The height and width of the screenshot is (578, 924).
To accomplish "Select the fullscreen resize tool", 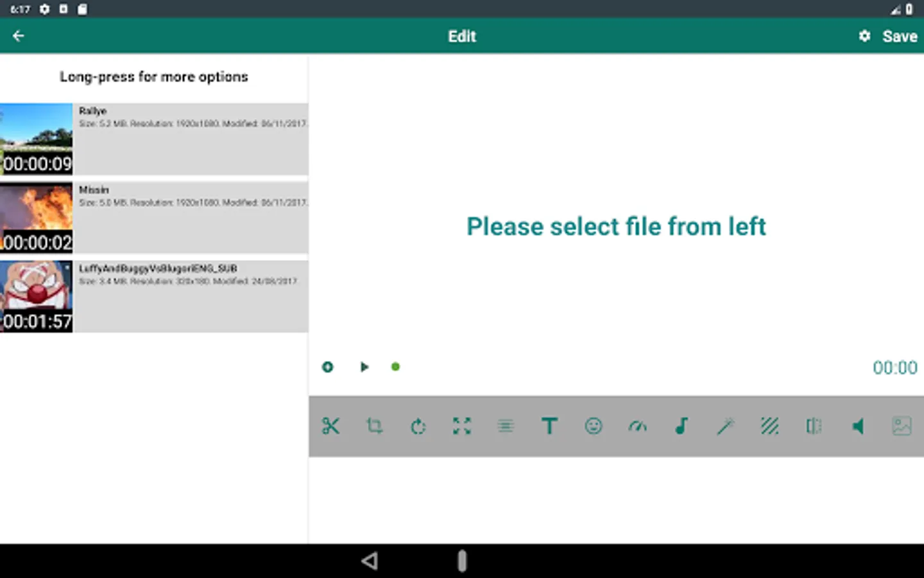I will tap(462, 426).
